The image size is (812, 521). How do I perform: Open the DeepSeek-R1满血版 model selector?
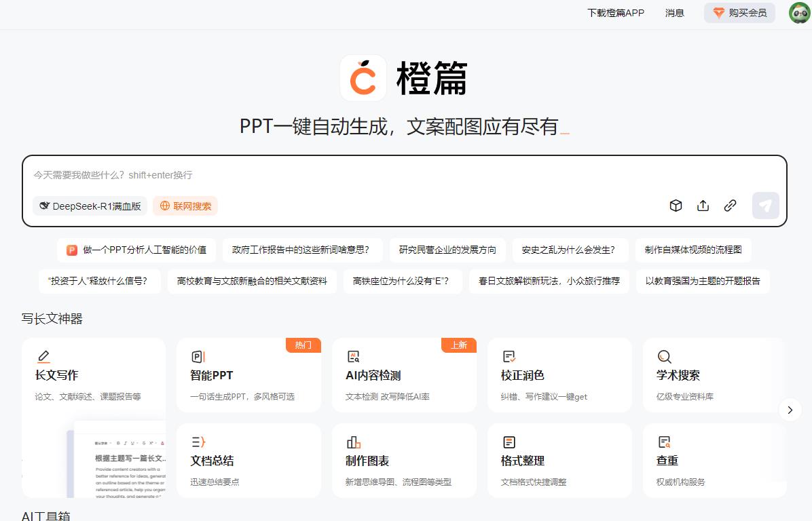[x=90, y=206]
